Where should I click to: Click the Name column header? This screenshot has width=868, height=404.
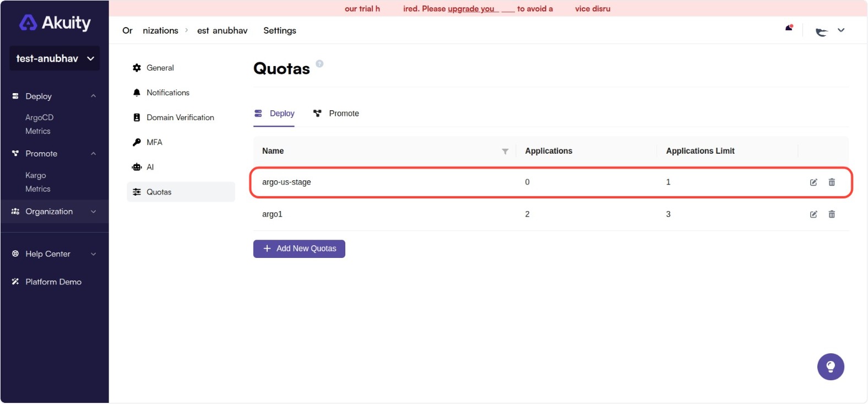point(273,151)
